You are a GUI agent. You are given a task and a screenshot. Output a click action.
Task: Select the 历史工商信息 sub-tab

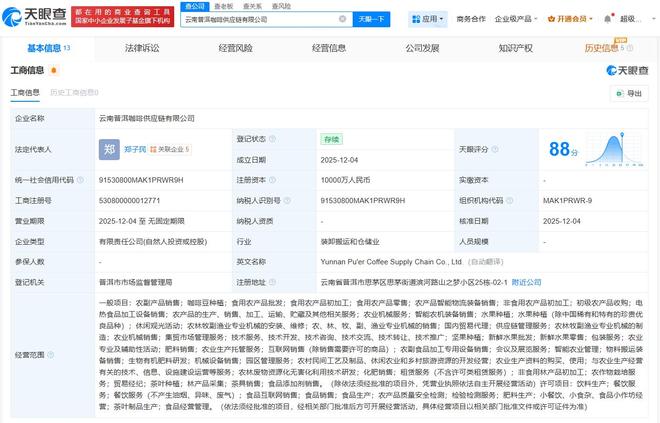(74, 93)
